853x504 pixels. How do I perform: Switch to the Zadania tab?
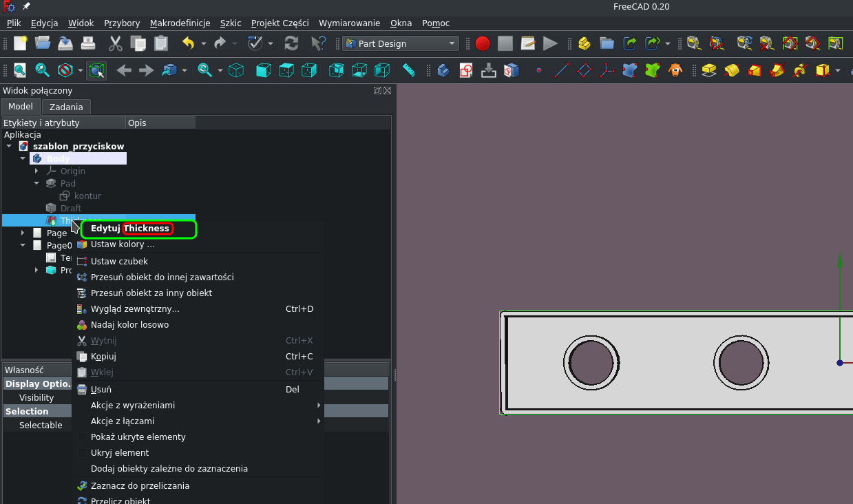[66, 107]
